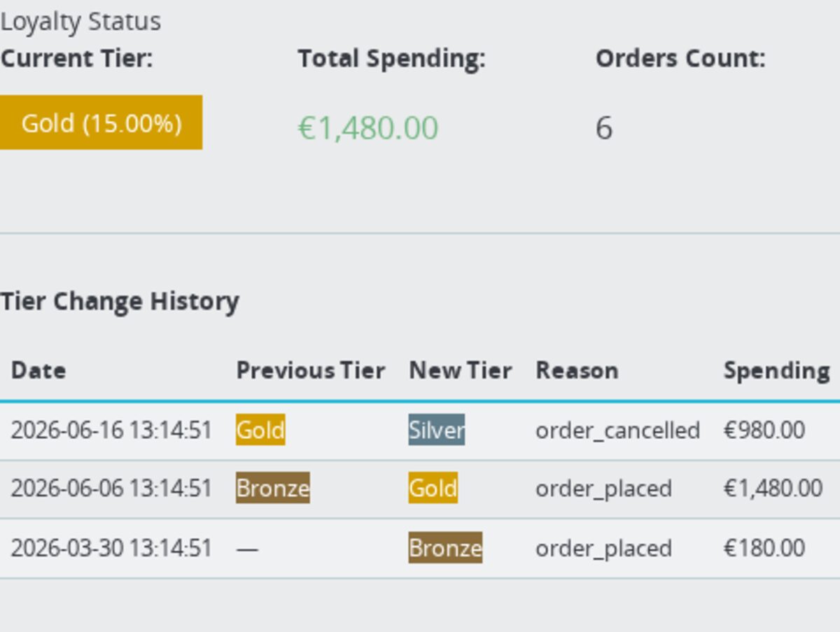Click the €180.00 spending cell
840x632 pixels.
pos(764,547)
